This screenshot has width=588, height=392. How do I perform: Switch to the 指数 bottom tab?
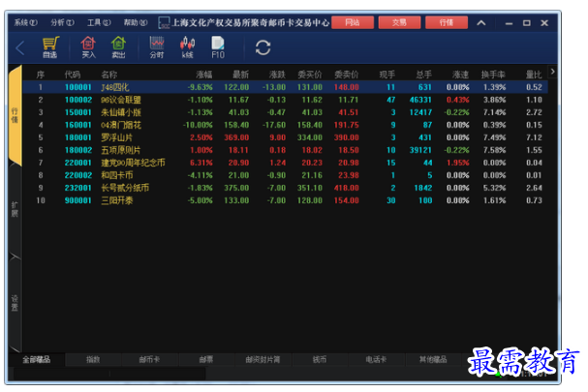point(93,360)
